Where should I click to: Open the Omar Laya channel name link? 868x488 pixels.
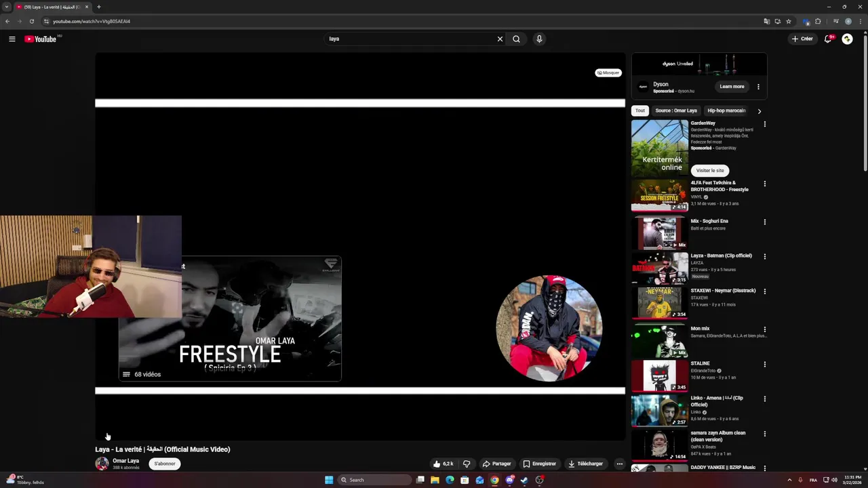(x=125, y=461)
